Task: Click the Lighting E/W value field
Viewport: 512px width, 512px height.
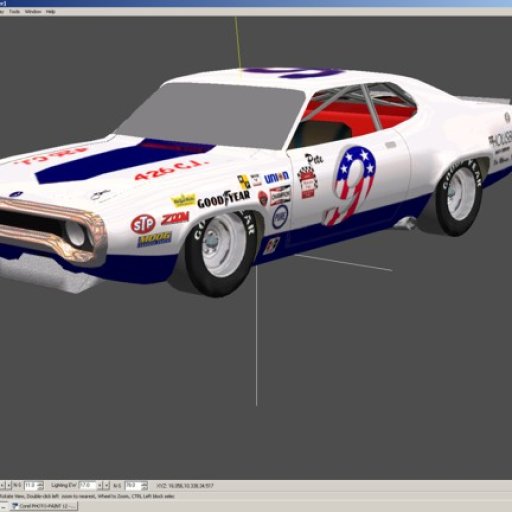Action: click(87, 485)
